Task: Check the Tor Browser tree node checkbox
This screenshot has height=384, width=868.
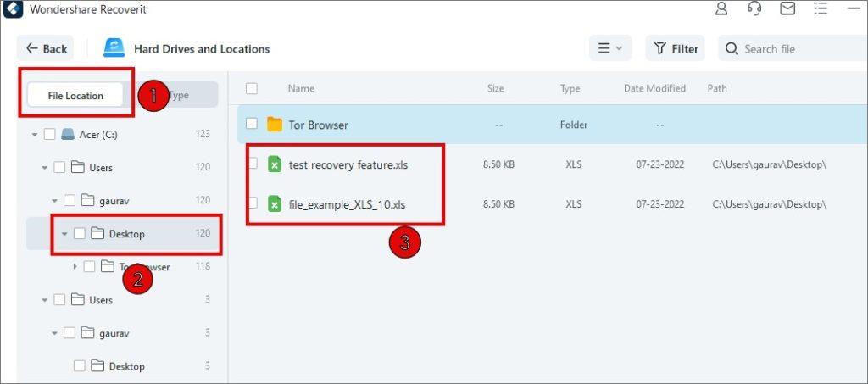Action: click(89, 267)
